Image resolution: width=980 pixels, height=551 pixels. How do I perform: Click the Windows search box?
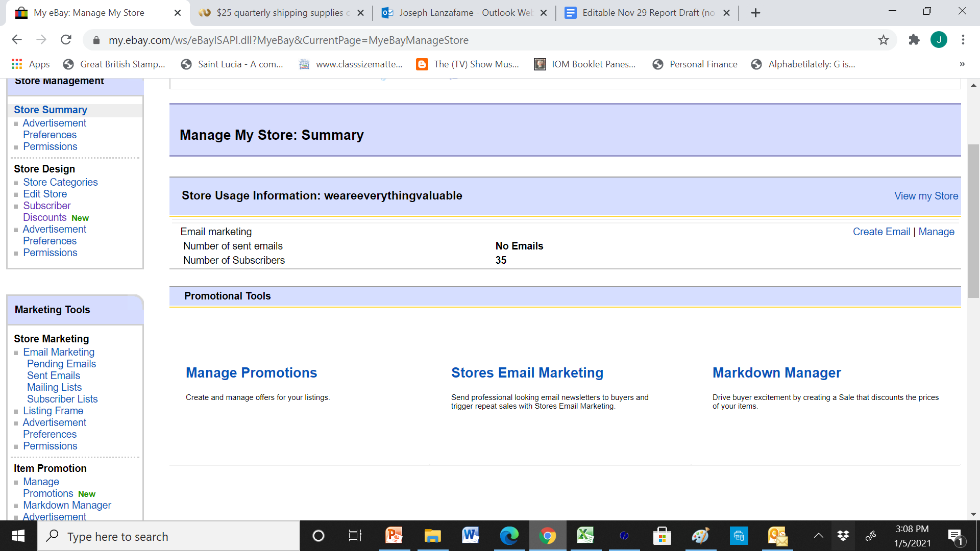168,536
